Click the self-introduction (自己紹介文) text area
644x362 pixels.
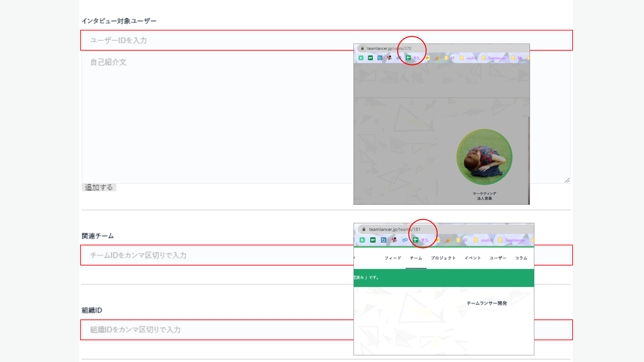click(215, 117)
